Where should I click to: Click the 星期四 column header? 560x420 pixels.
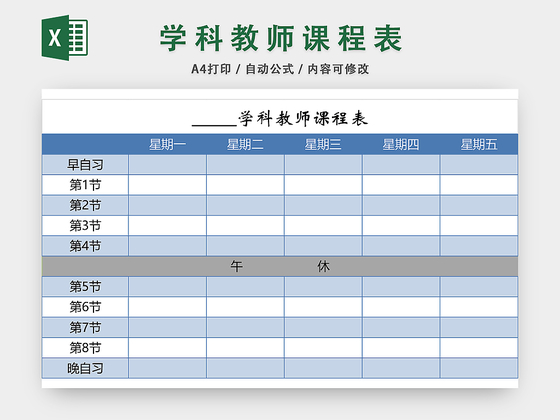[x=401, y=145]
